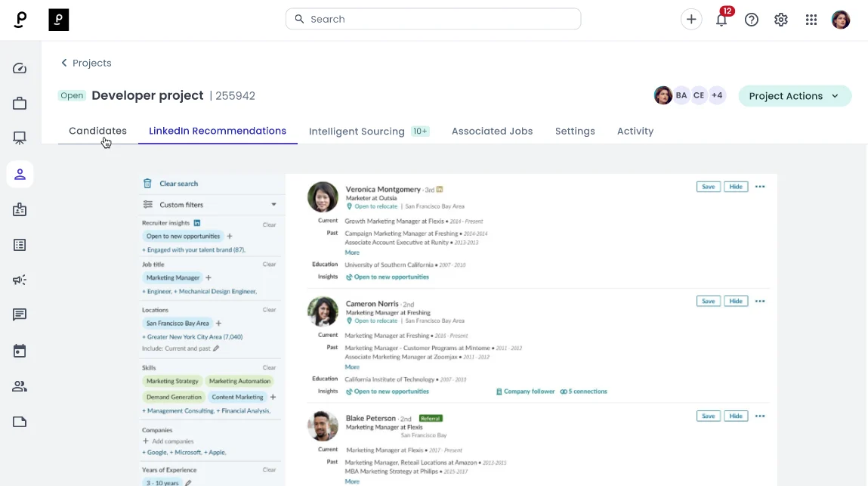Open the apps grid icon

point(811,20)
